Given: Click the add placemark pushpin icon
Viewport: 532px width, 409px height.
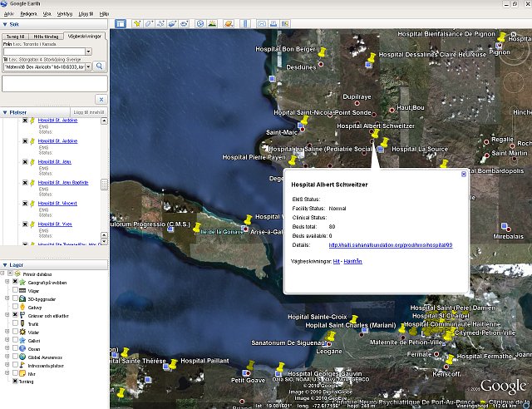Looking at the screenshot, I should point(139,24).
